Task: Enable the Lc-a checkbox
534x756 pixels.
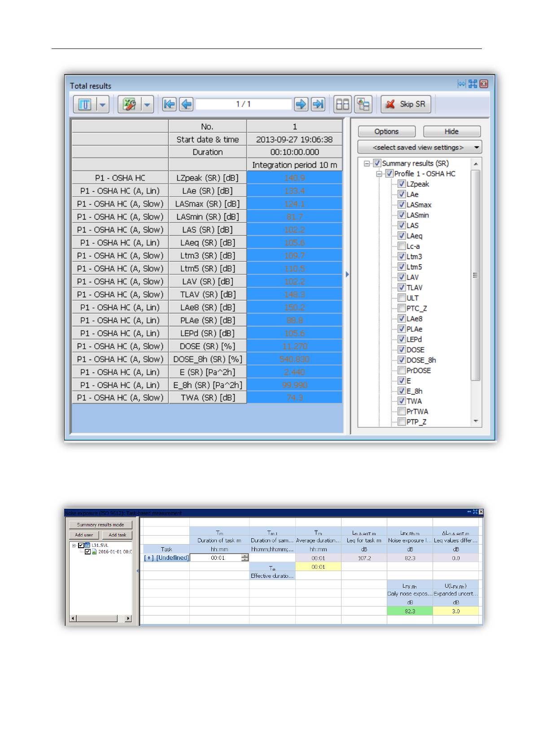Action: 402,246
